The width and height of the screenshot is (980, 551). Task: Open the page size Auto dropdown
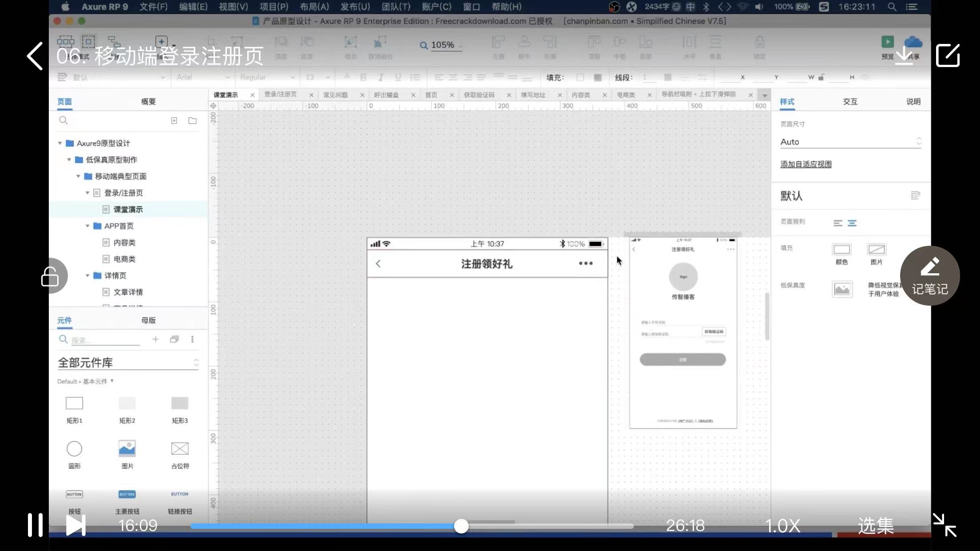click(x=850, y=142)
